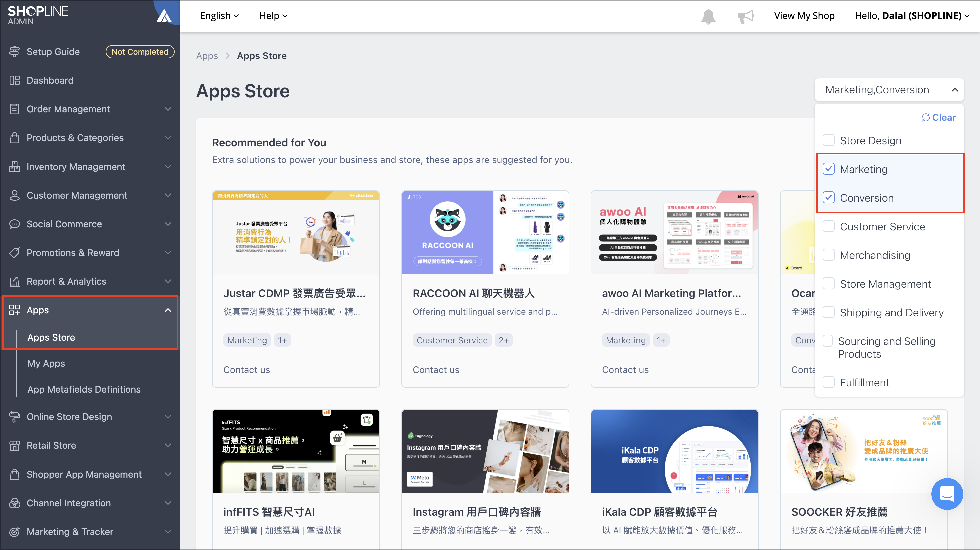Open the English language dropdown

pos(219,16)
